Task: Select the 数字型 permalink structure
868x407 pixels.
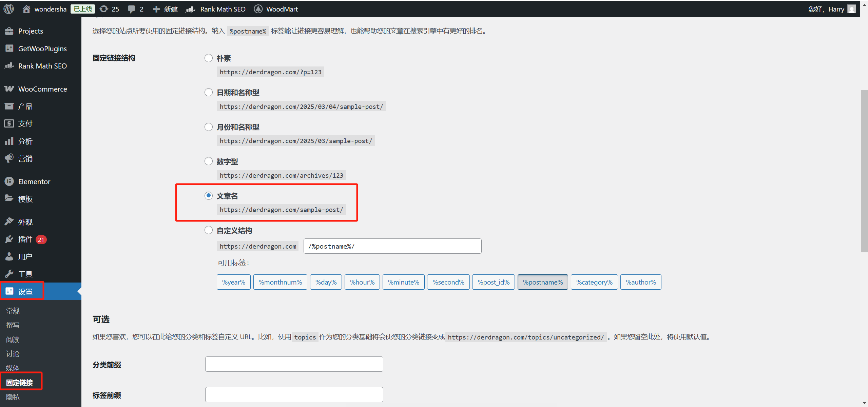Action: [208, 161]
